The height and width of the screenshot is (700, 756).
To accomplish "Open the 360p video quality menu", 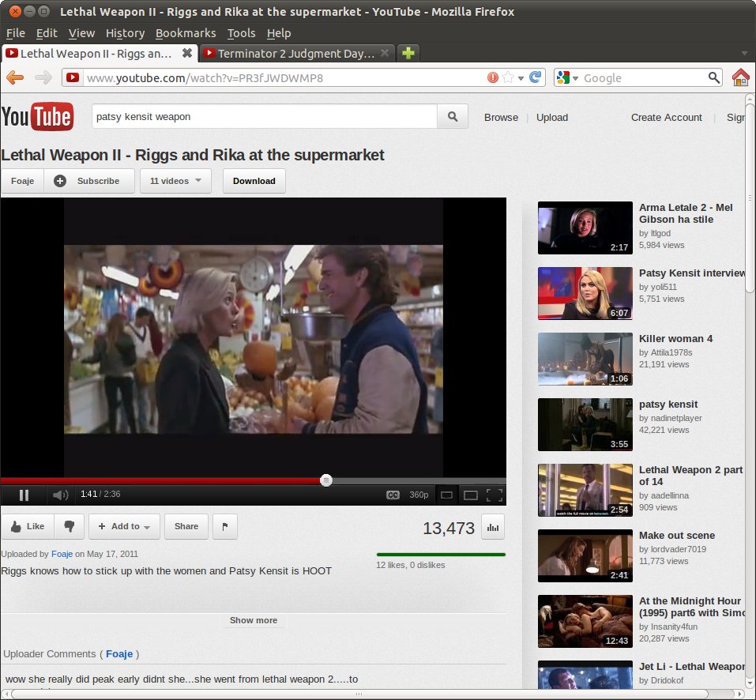I will 419,495.
